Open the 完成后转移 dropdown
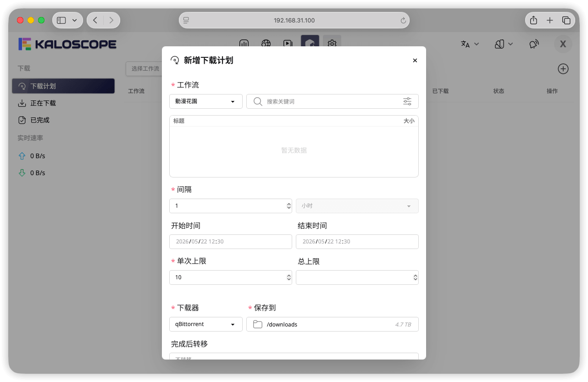588x382 pixels. coord(294,356)
